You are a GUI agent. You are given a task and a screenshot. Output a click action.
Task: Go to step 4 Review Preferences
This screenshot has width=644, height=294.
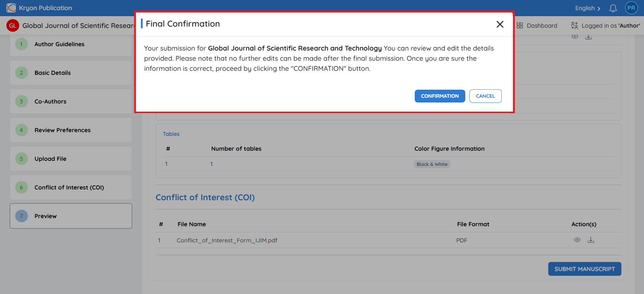pyautogui.click(x=71, y=130)
